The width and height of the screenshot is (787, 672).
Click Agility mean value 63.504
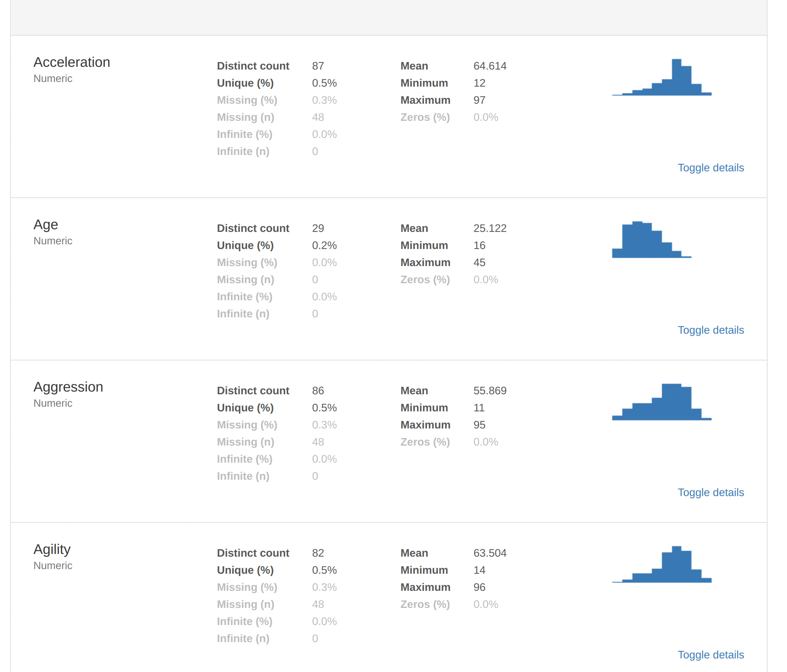pyautogui.click(x=489, y=553)
